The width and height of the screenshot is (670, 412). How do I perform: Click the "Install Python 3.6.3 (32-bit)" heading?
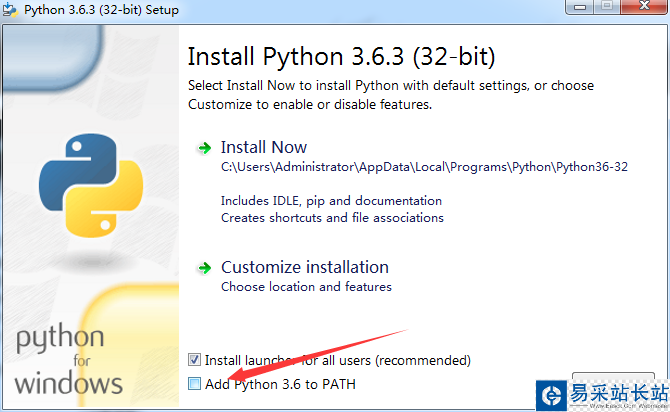[x=341, y=54]
